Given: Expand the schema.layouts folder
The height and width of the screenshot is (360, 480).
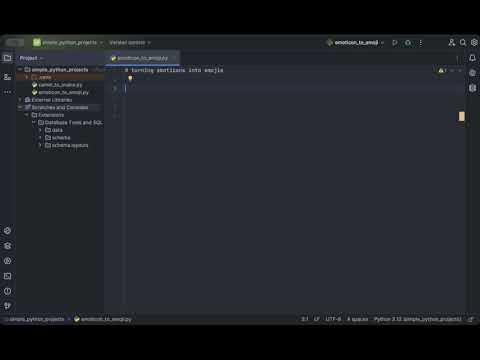Looking at the screenshot, I should pyautogui.click(x=40, y=145).
